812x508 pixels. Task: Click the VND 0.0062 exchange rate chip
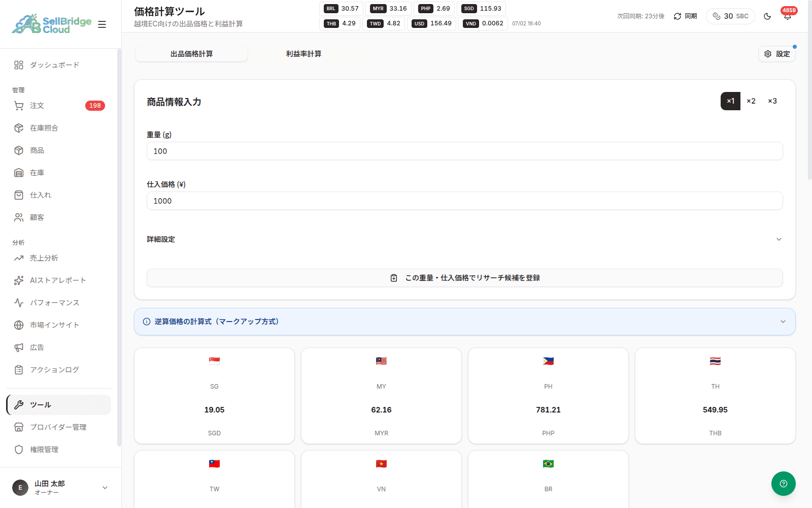click(x=483, y=23)
